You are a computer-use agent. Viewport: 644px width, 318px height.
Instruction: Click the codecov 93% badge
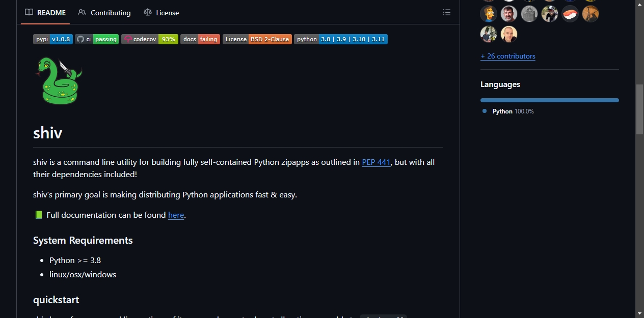pyautogui.click(x=150, y=39)
